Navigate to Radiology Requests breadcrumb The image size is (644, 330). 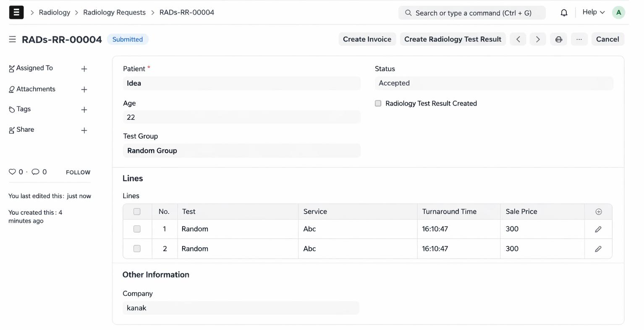(114, 13)
